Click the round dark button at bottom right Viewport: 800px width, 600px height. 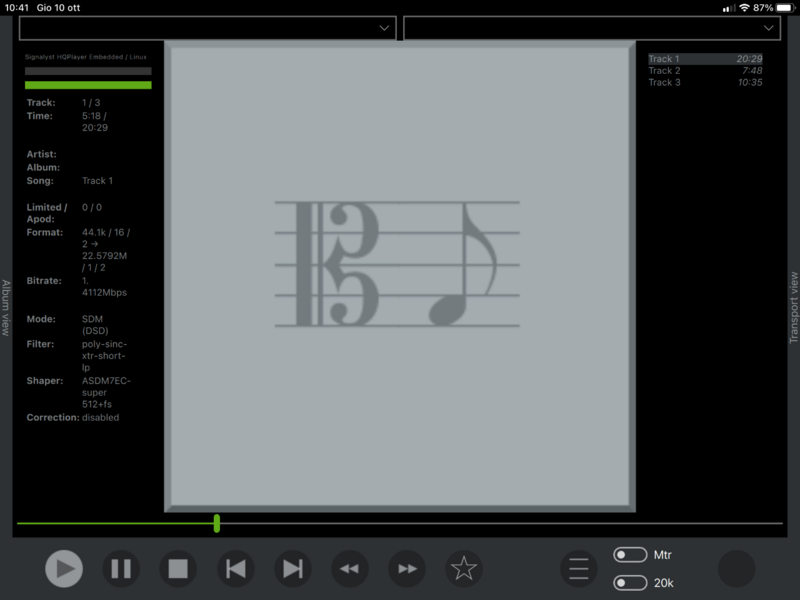pyautogui.click(x=737, y=569)
